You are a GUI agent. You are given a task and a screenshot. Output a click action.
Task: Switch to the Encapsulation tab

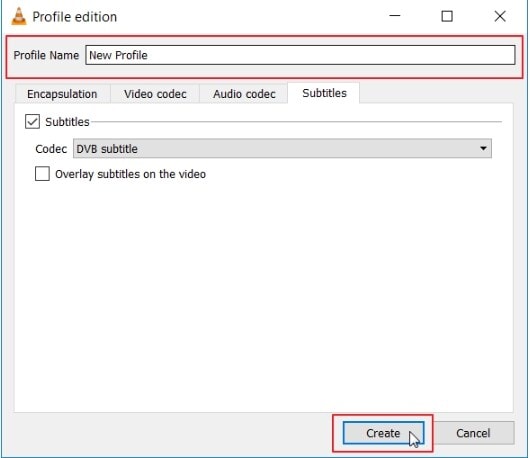62,94
